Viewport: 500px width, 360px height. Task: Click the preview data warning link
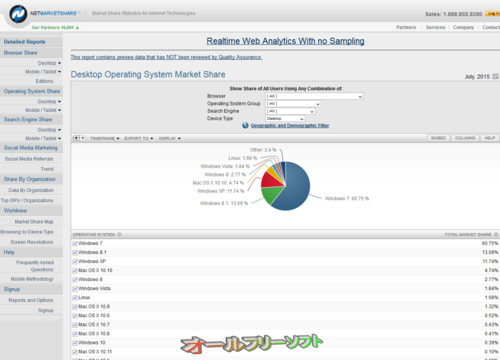tap(166, 57)
